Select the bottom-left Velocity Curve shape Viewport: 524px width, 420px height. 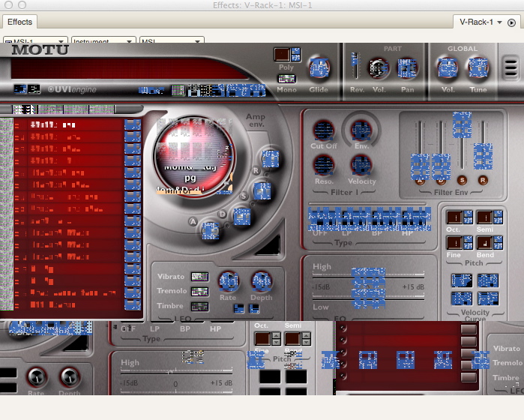click(462, 298)
